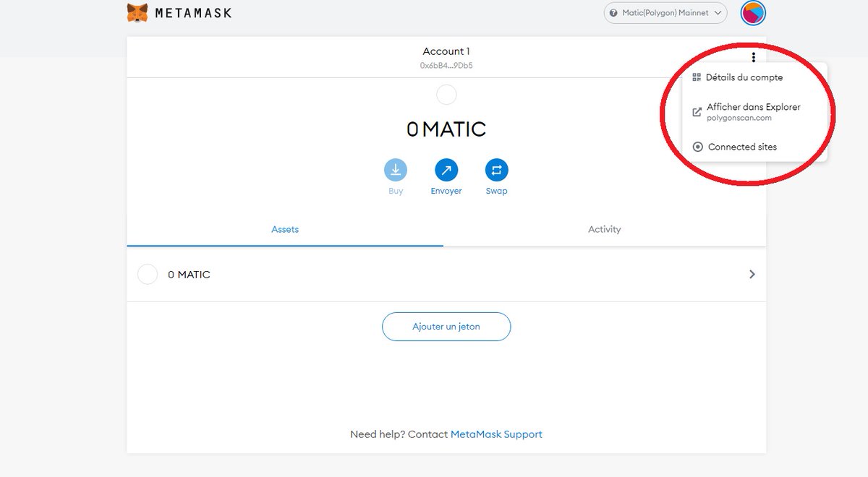Click the Ajouter un jeton button
Image resolution: width=868 pixels, height=477 pixels.
pyautogui.click(x=446, y=327)
